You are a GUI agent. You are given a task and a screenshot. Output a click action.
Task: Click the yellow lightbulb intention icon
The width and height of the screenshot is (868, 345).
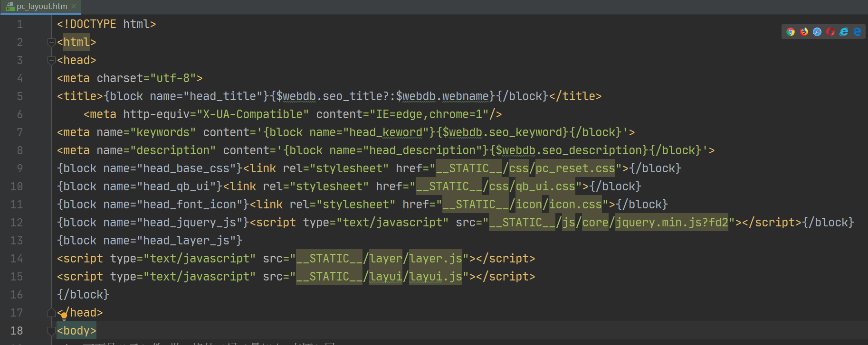click(x=64, y=316)
